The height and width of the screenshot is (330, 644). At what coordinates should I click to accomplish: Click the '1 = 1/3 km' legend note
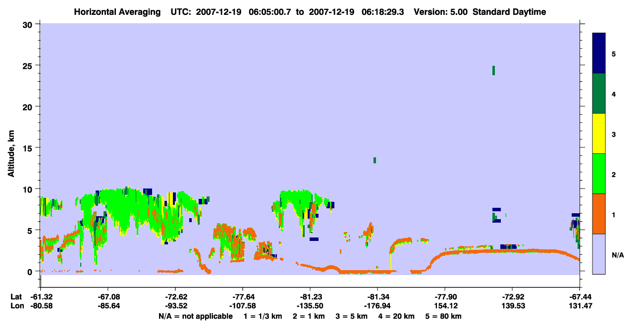pyautogui.click(x=263, y=316)
